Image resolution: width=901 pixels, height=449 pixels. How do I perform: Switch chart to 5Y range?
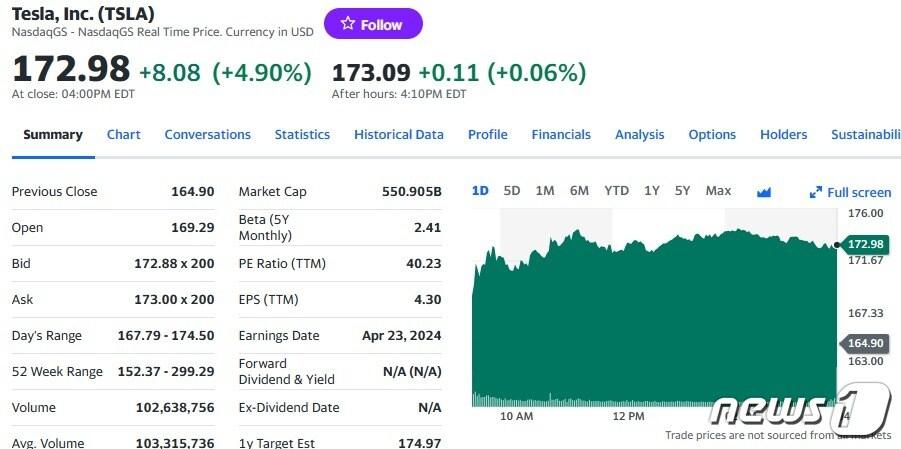click(x=682, y=191)
